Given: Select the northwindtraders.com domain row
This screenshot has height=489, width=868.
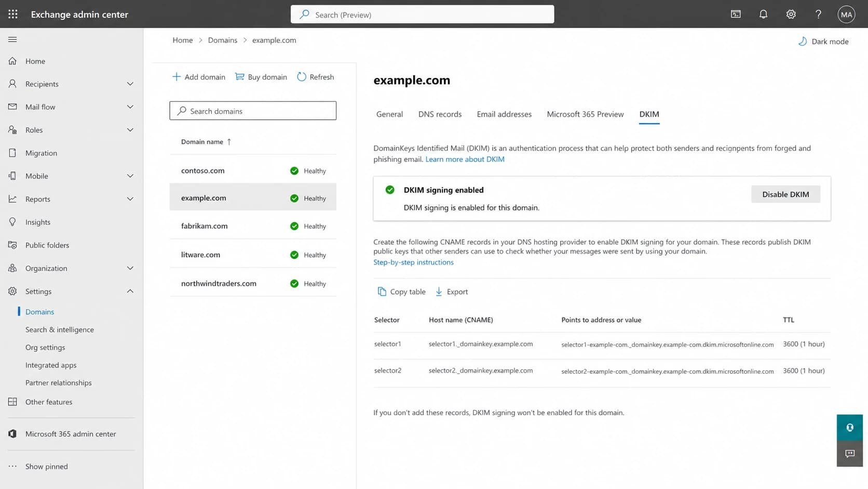Looking at the screenshot, I should tap(253, 283).
